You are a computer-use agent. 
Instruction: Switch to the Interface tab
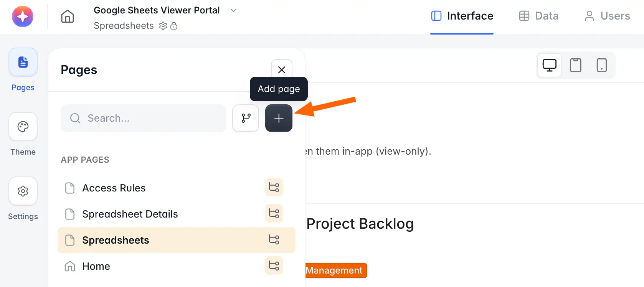[x=462, y=16]
